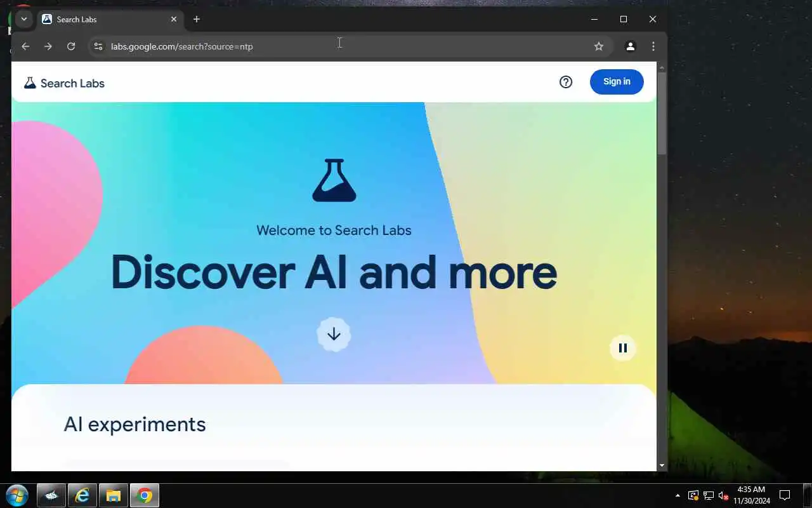Maximize the Chrome window
The image size is (812, 508).
624,19
